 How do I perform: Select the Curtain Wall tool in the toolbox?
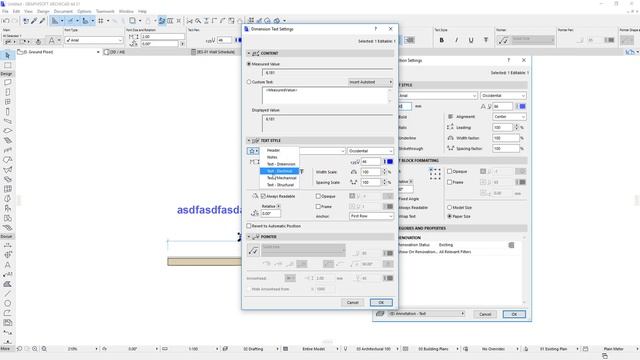[7, 189]
